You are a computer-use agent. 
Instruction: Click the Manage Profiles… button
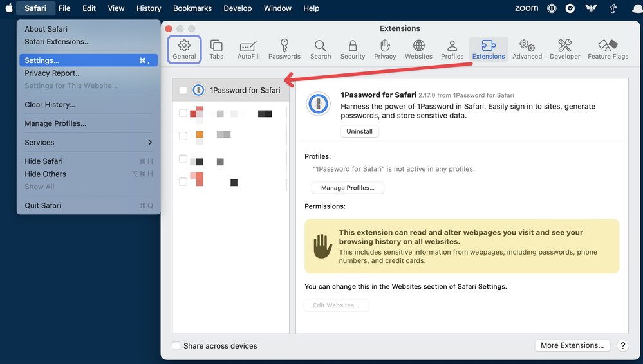348,188
